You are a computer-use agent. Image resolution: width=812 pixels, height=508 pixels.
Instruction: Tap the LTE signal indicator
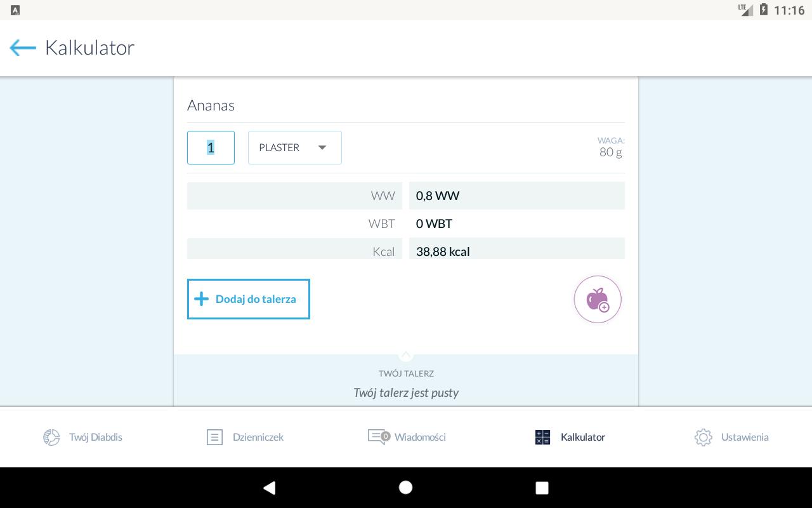coord(745,10)
